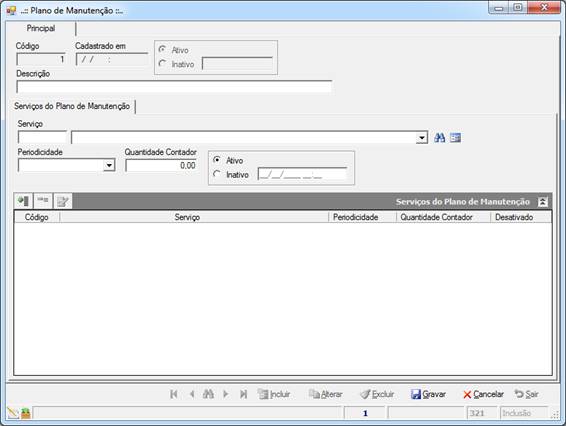Go to the next record arrow
This screenshot has height=426, width=566.
[x=226, y=394]
